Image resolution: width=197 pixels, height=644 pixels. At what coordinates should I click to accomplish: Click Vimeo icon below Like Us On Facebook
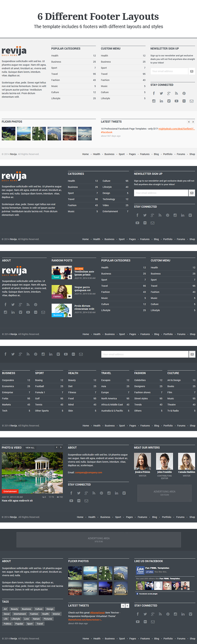(190, 614)
